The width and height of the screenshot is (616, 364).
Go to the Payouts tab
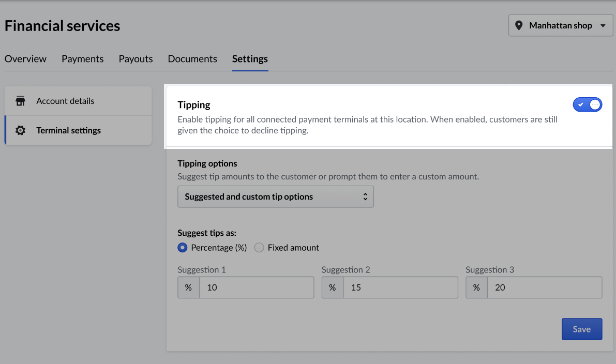point(136,59)
